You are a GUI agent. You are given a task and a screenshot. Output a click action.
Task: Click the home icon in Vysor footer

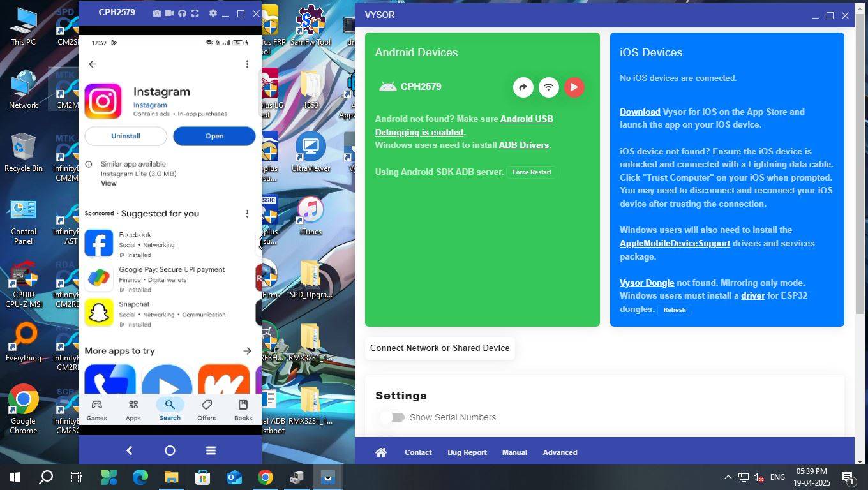click(381, 452)
